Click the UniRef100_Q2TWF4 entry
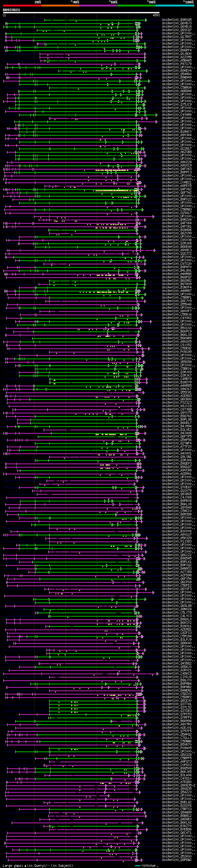 177,443
